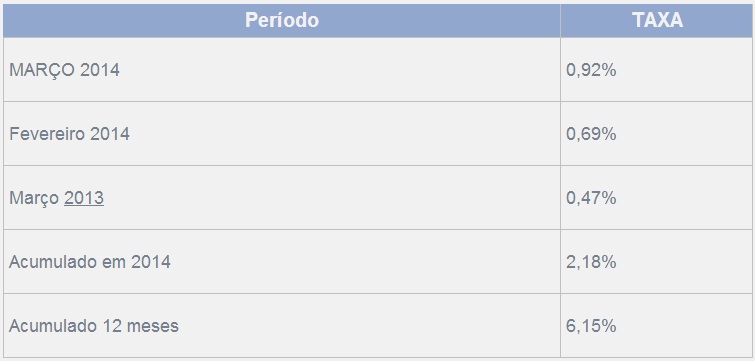Click the word Março before 2013
The width and height of the screenshot is (755, 361).
[x=34, y=198]
